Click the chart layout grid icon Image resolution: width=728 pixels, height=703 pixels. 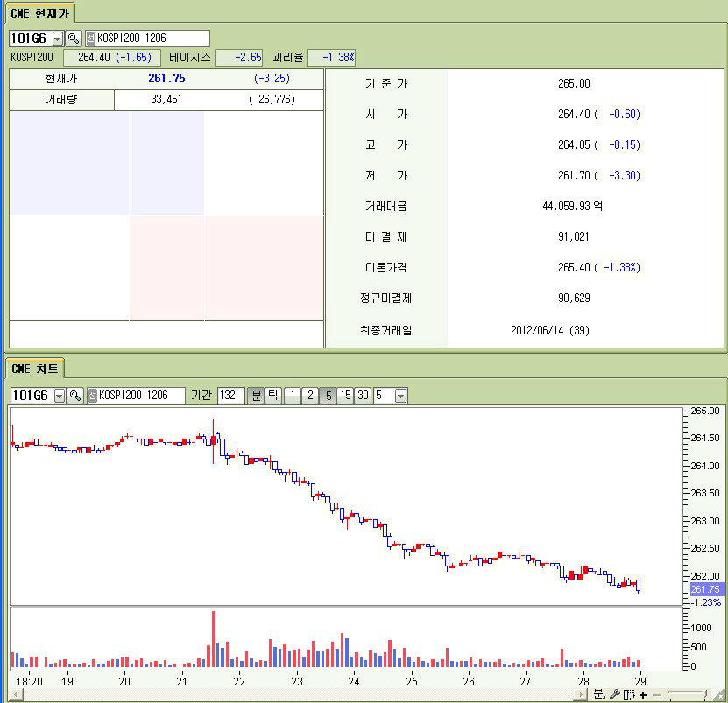point(629,694)
